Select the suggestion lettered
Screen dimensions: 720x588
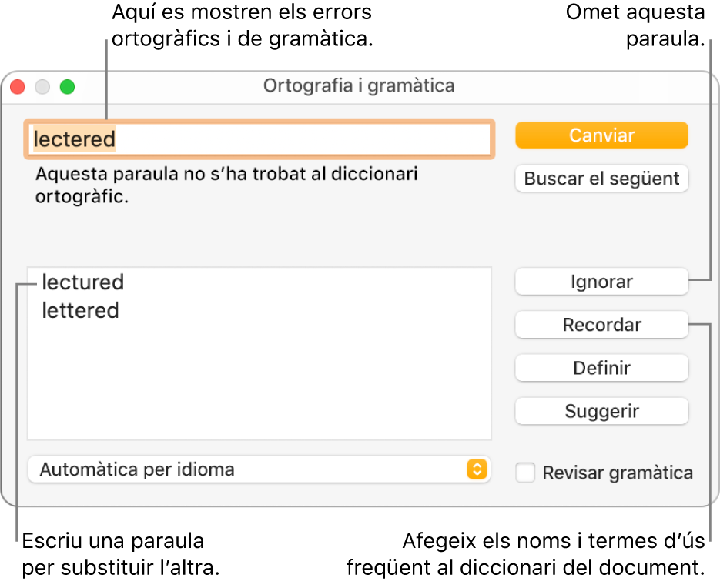pyautogui.click(x=81, y=311)
